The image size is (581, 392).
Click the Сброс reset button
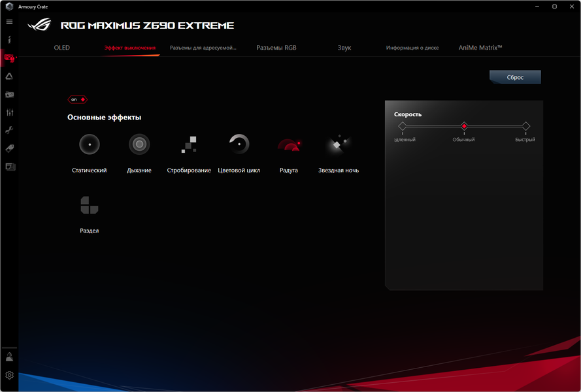click(x=515, y=77)
